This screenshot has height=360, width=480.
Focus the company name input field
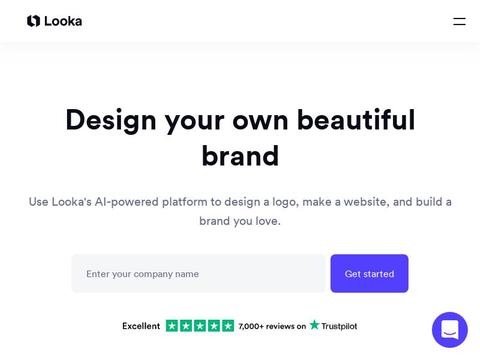tap(198, 274)
